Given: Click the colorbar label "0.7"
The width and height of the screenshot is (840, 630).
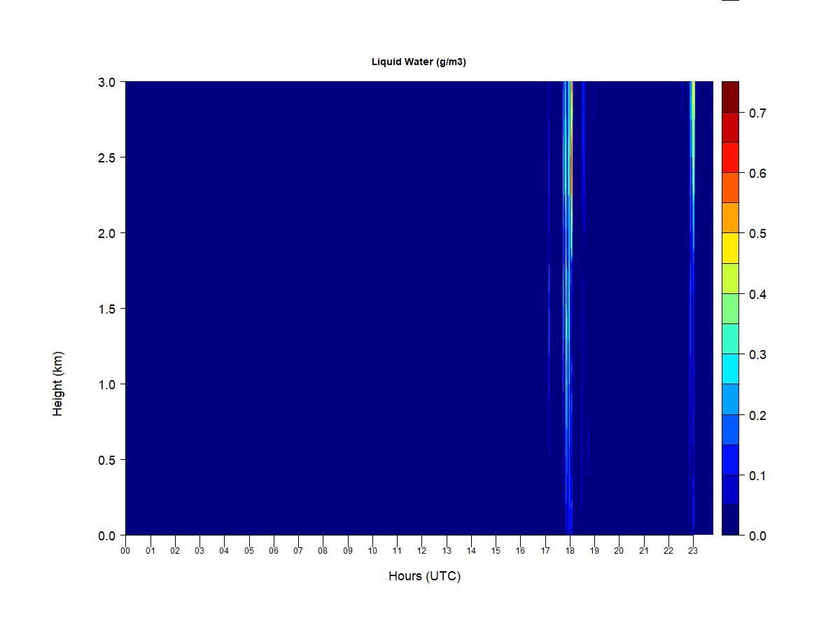Looking at the screenshot, I should (757, 113).
